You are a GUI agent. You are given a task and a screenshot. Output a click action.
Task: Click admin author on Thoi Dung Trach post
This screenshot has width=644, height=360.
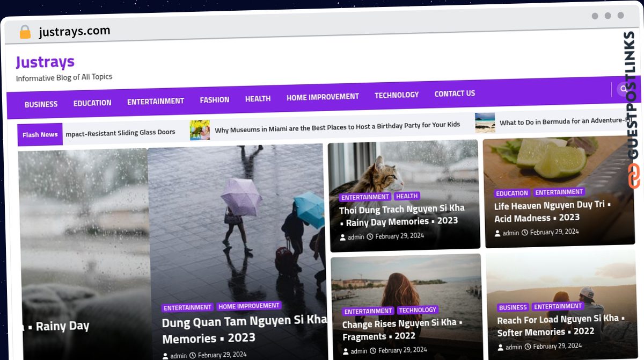352,237
